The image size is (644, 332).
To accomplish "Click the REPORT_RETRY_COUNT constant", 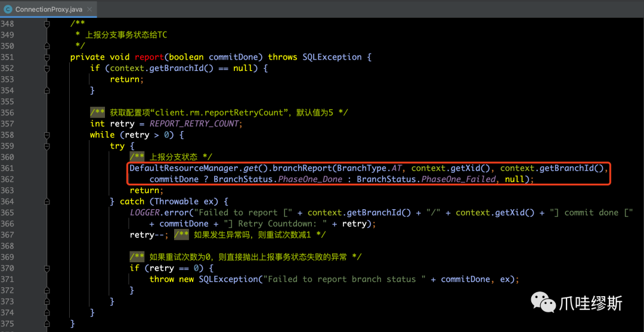I will (x=194, y=123).
